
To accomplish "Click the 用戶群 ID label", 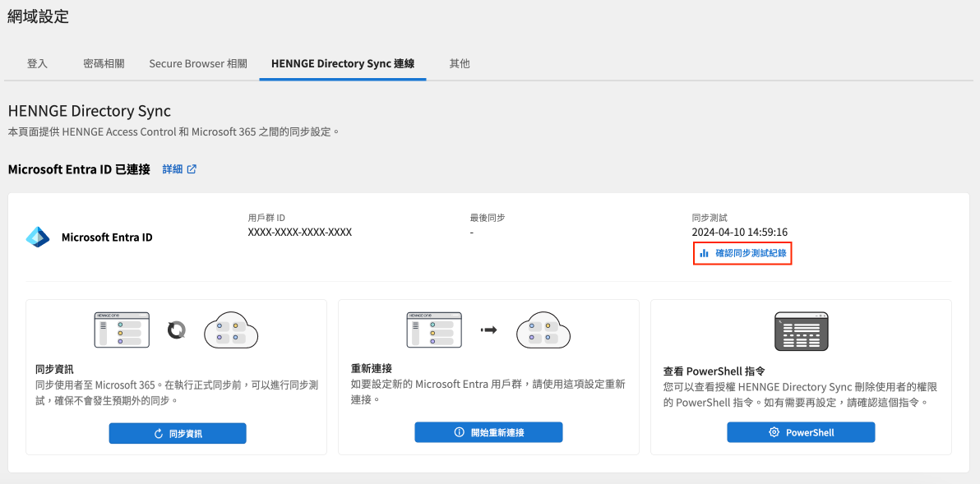I will [266, 218].
